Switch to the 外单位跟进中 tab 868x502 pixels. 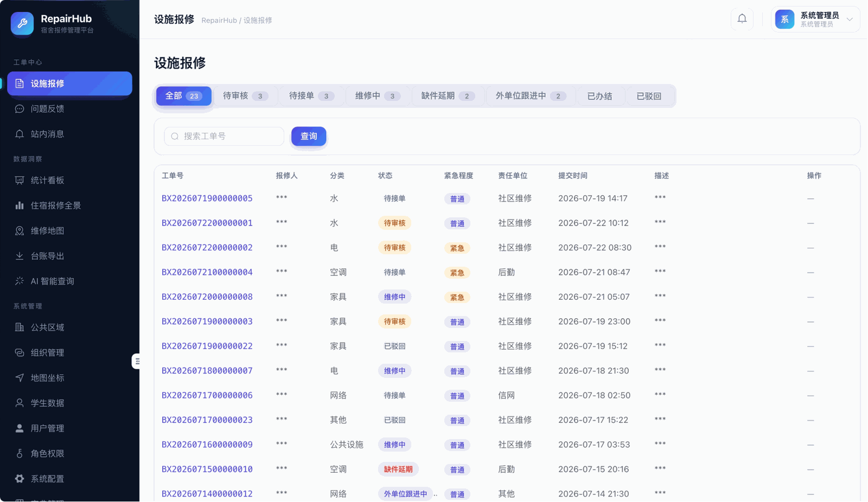pos(531,96)
